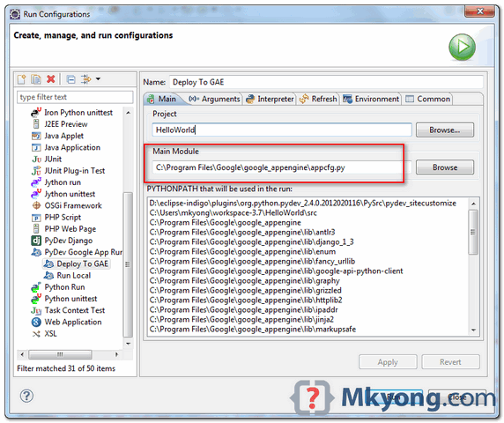The width and height of the screenshot is (504, 423).
Task: Click the OSGi Framework icon
Action: [36, 205]
